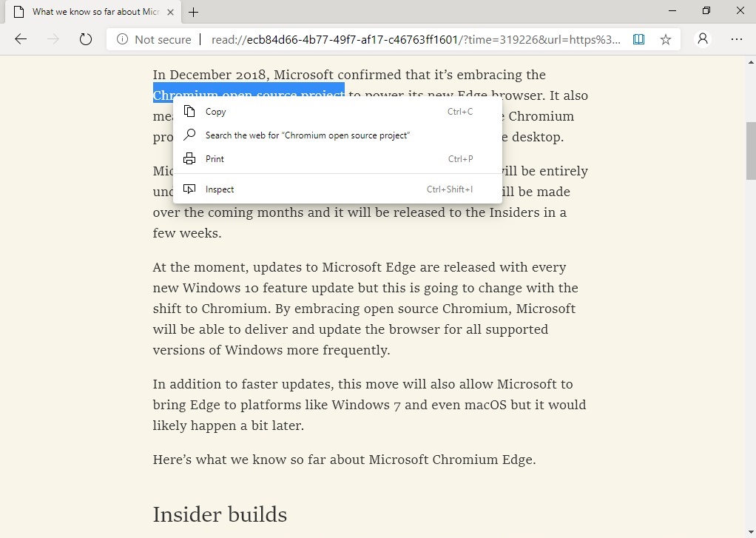This screenshot has width=756, height=538.
Task: Click the 'Insider builds' heading
Action: [220, 514]
